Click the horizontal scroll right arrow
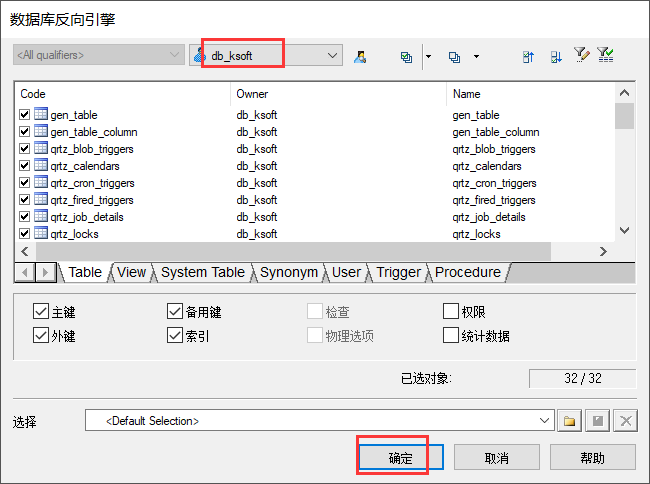This screenshot has width=650, height=484. click(603, 251)
